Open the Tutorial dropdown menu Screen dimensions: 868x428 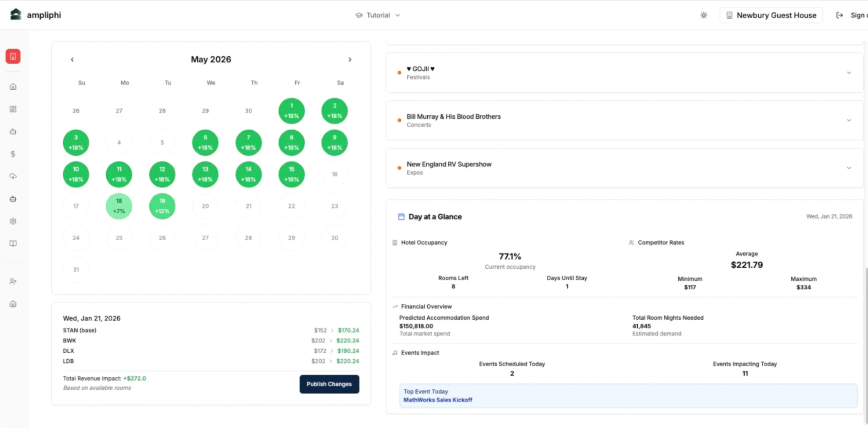[x=377, y=15]
